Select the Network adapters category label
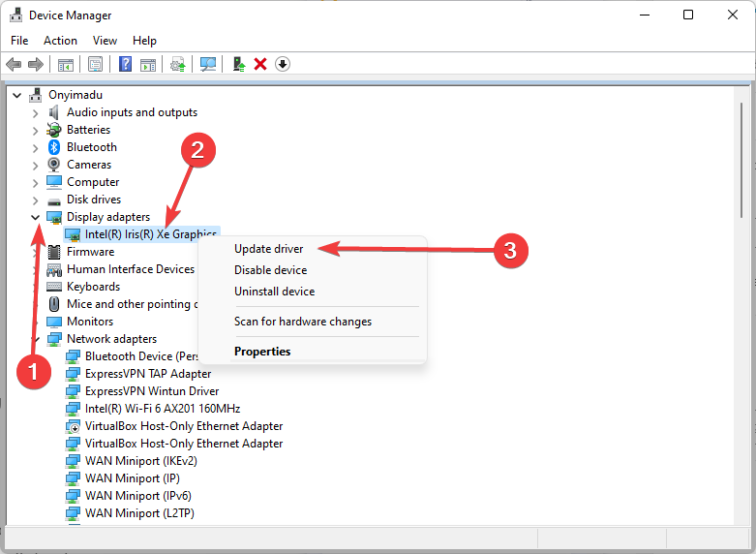Viewport: 756px width, 554px height. (x=112, y=339)
